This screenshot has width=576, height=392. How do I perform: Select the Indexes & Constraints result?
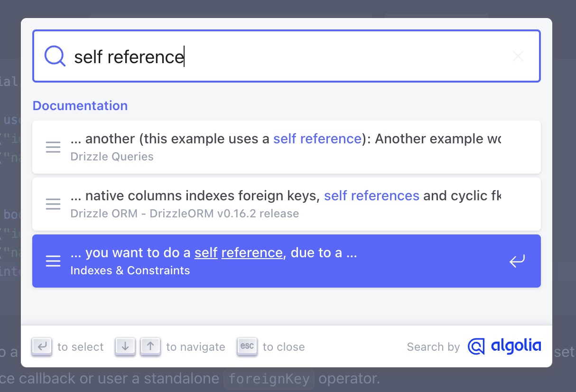287,261
